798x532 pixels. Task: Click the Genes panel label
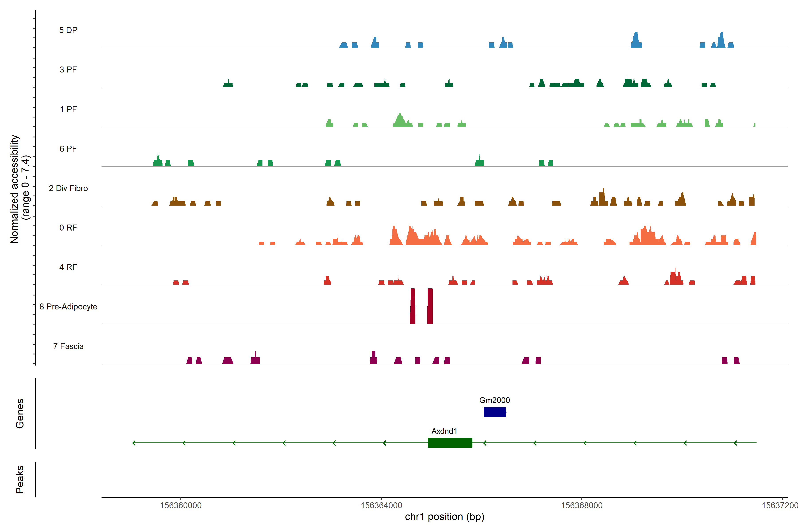click(20, 413)
